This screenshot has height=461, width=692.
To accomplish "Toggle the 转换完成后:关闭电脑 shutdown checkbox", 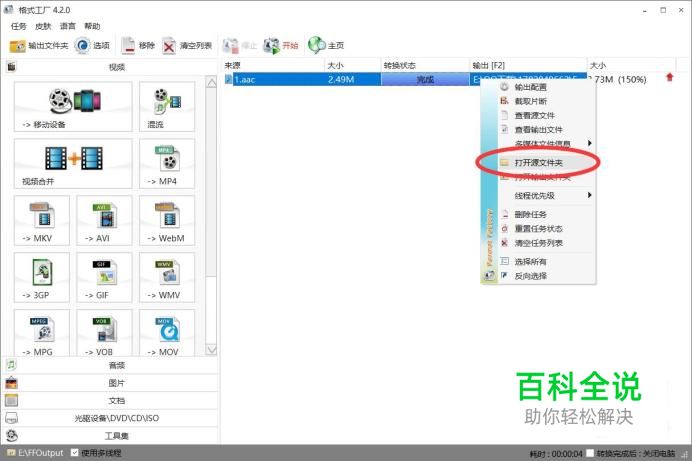I will point(590,453).
